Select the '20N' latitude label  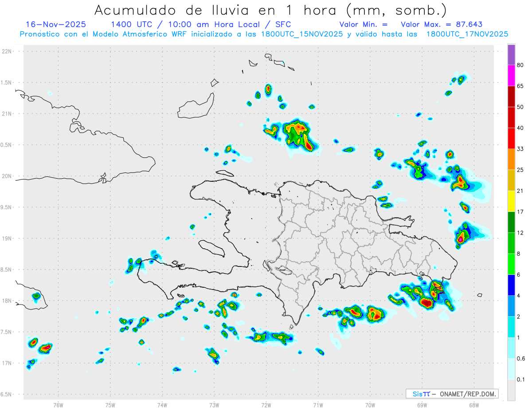[x=8, y=176]
